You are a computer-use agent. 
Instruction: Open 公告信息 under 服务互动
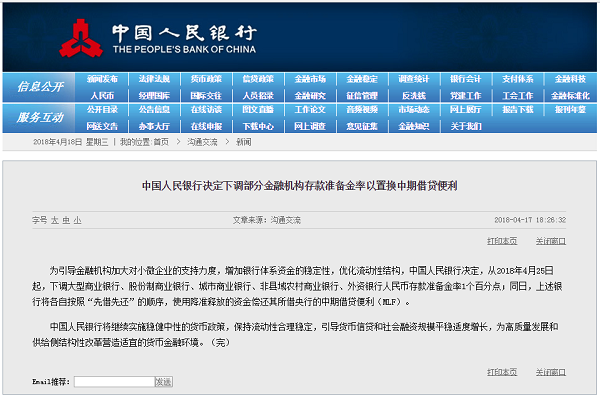[154, 110]
